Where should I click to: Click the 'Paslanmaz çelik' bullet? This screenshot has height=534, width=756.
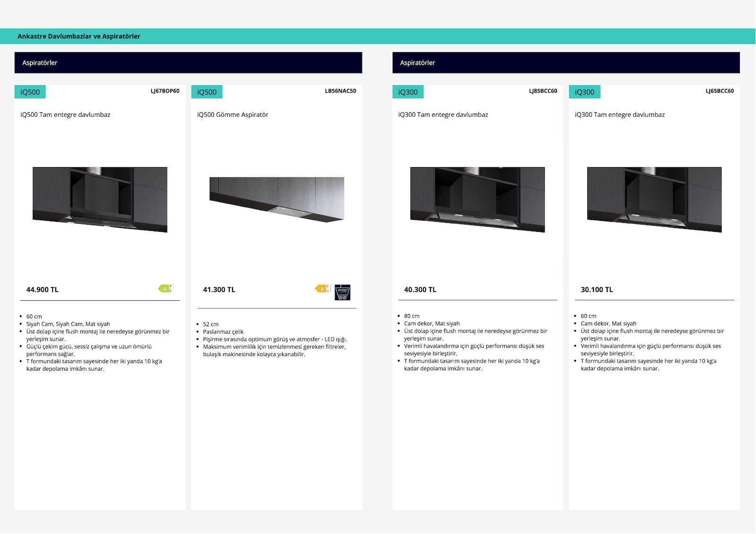[223, 332]
